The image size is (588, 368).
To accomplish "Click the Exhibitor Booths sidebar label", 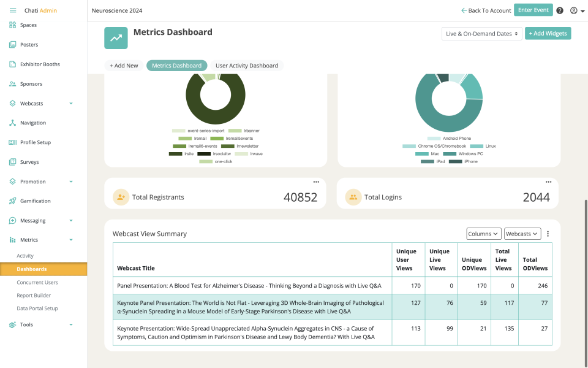I will [x=40, y=64].
